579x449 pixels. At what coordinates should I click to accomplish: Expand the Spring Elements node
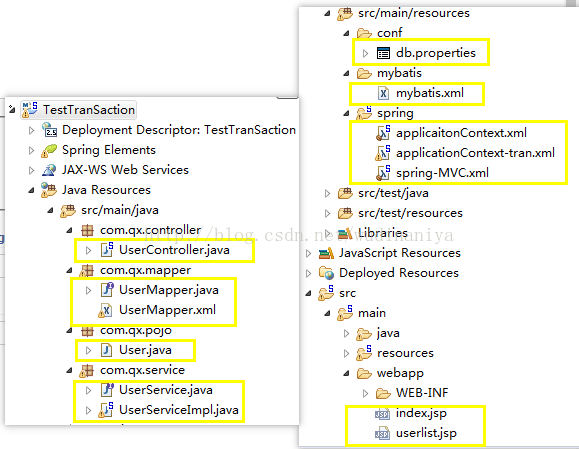(32, 150)
